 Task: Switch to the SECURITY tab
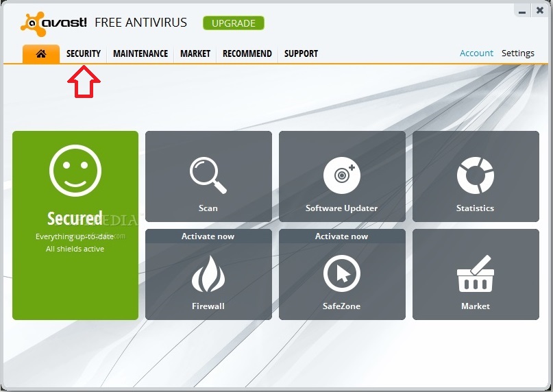tap(84, 53)
